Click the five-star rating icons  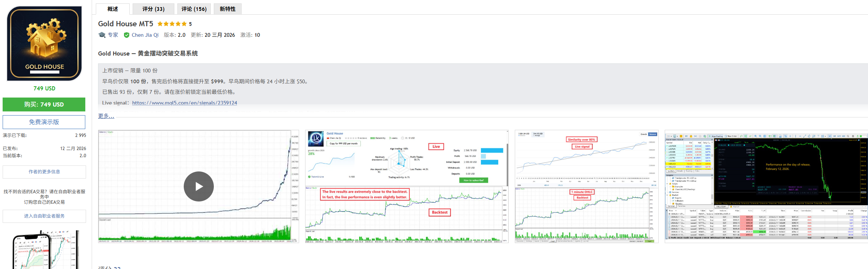pyautogui.click(x=172, y=24)
